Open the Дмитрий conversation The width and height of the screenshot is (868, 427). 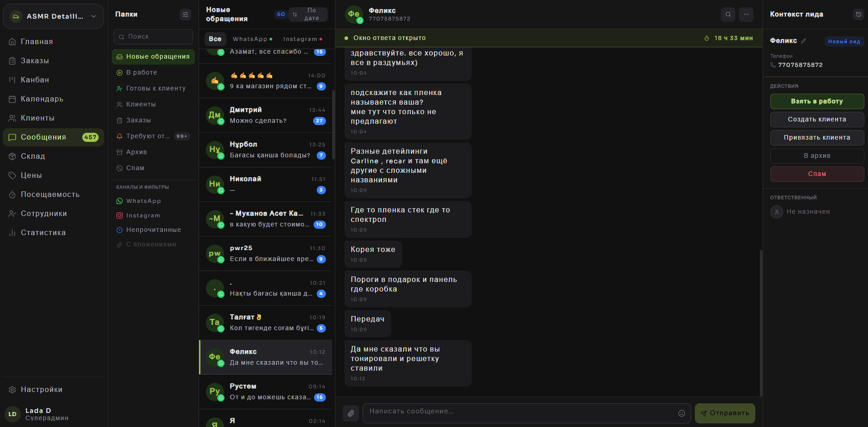click(265, 116)
